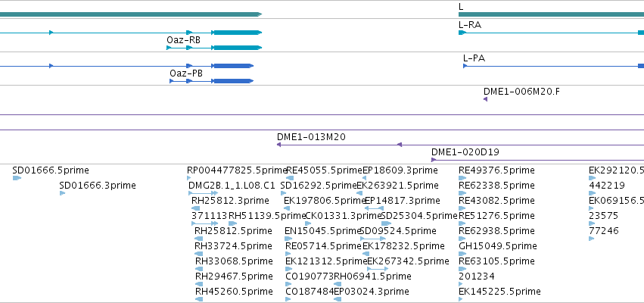
Task: Open the EK197806.5prime EST label
Action: [325, 201]
